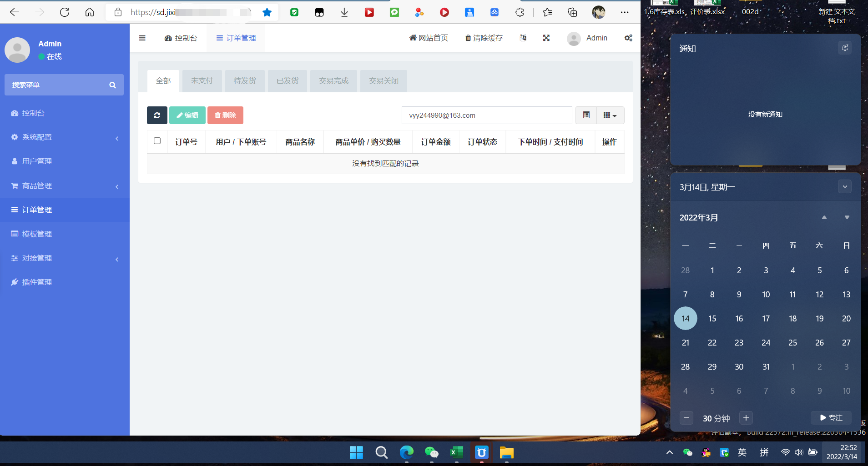Toggle fullscreen mode in the admin topbar
The image size is (868, 466).
546,38
